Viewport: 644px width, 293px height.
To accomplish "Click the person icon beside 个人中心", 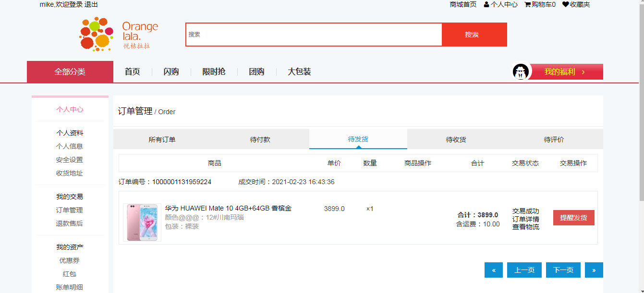I will tap(486, 5).
